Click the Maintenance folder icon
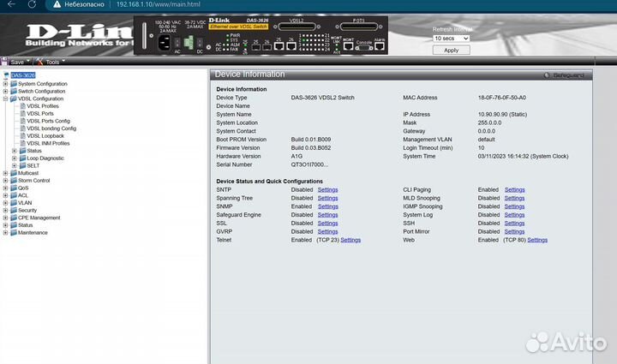This screenshot has height=364, width=617. [x=14, y=233]
